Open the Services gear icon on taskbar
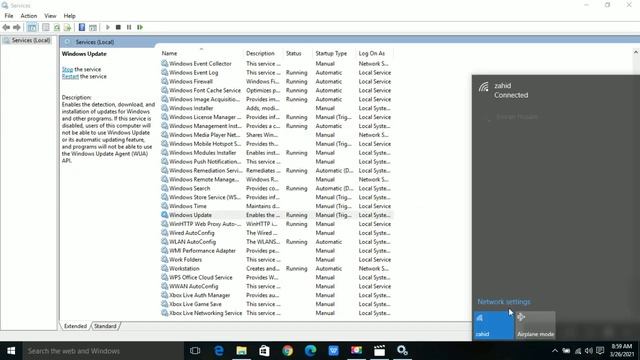640x360 pixels. point(402,351)
